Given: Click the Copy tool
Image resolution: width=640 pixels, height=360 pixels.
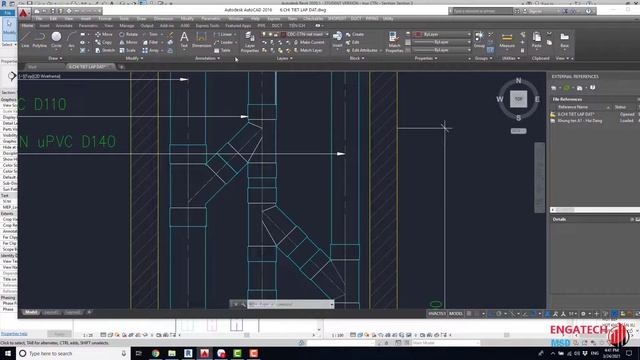Looking at the screenshot, I should 104,42.
